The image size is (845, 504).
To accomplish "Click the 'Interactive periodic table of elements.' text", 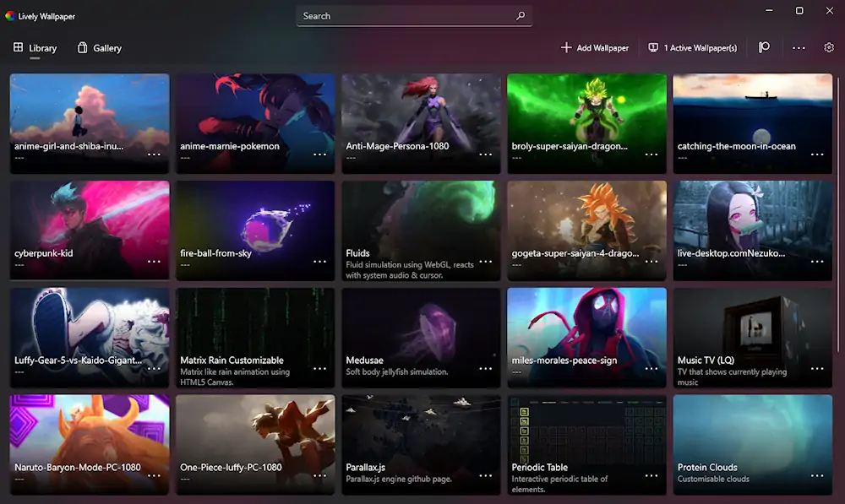I will click(x=559, y=484).
